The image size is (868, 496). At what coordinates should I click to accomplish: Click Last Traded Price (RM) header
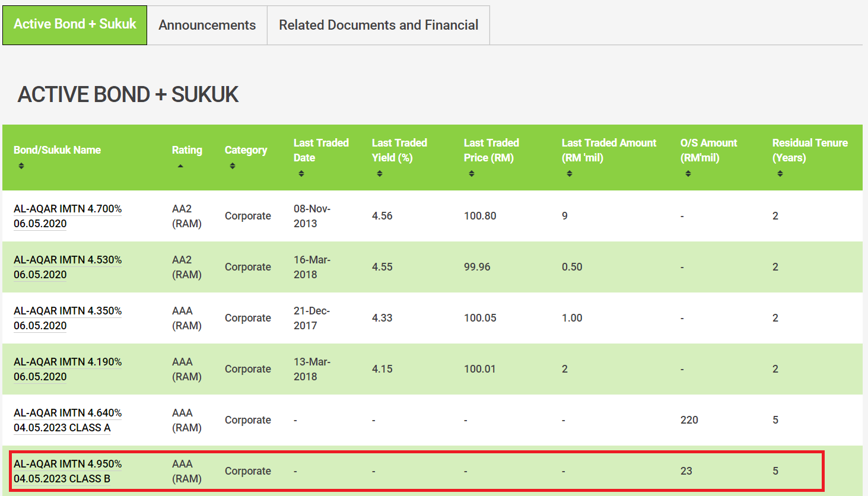coord(491,150)
